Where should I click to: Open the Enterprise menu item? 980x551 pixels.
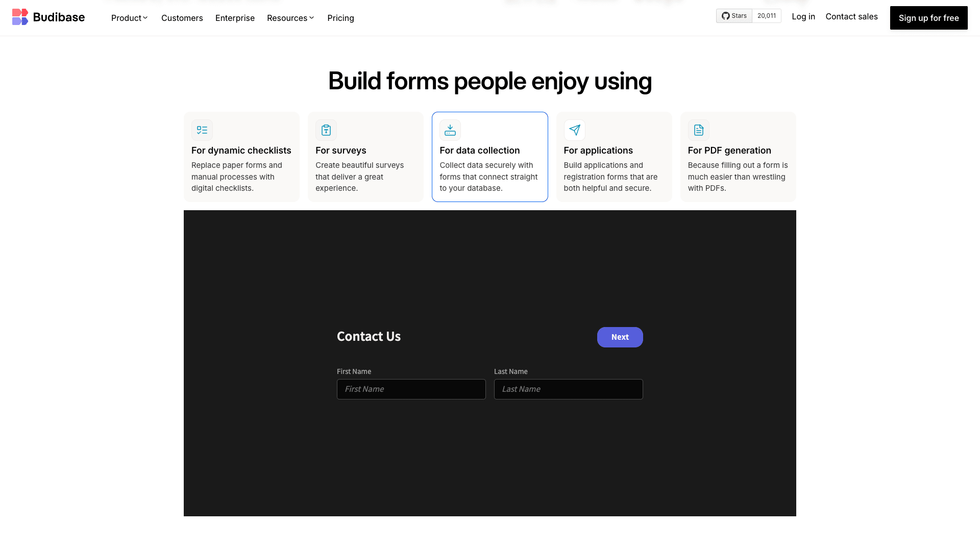point(235,17)
